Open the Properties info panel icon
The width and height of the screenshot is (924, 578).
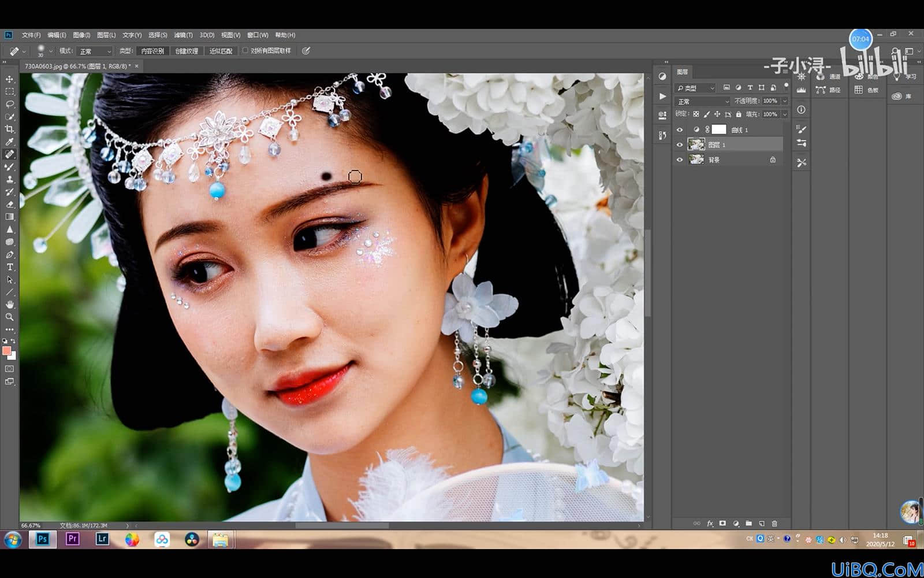(801, 110)
